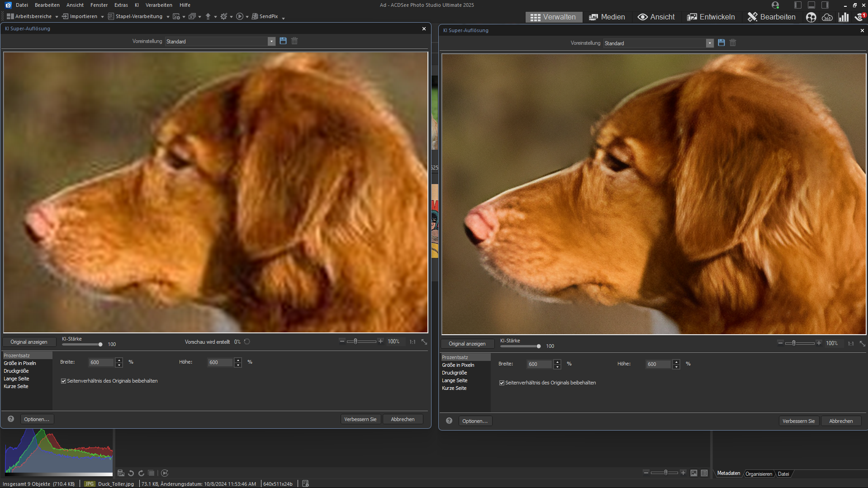This screenshot has width=868, height=488.
Task: Toggle Seitenverhältnis checkbox in right dialog
Action: coord(502,383)
